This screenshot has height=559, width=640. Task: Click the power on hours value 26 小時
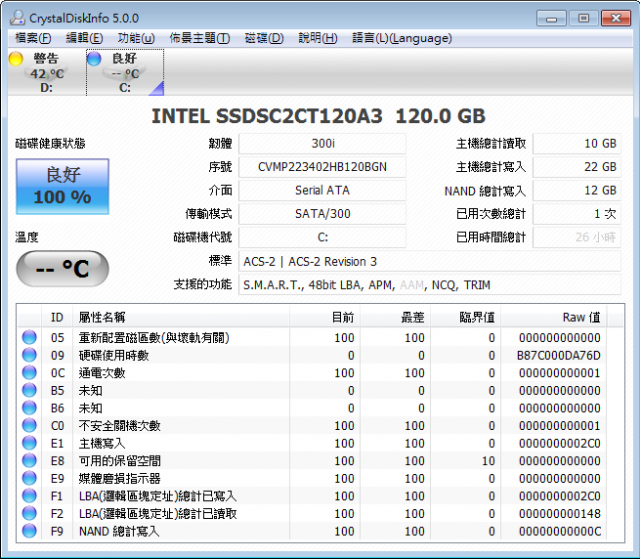(x=577, y=237)
